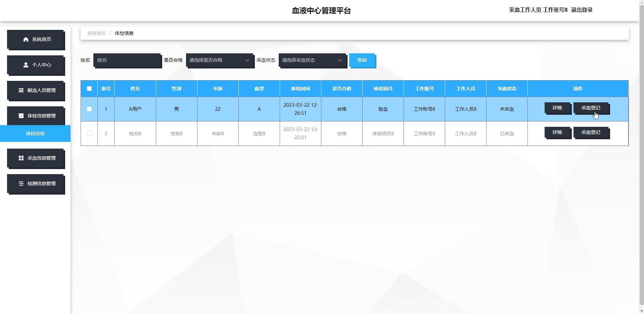
Task: Click the A用户 name cell
Action: [x=135, y=109]
